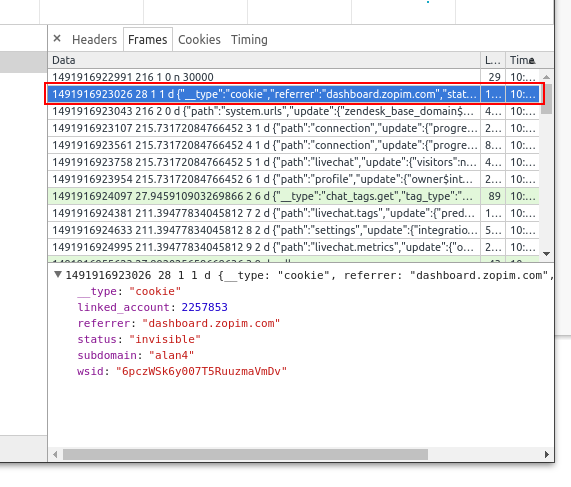The image size is (571, 487).
Task: Click the horizontal scrollbar right arrow
Action: click(x=547, y=454)
